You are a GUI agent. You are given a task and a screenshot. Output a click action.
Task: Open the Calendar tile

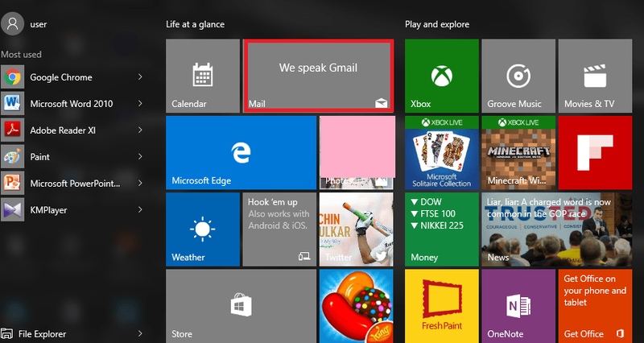pos(203,76)
